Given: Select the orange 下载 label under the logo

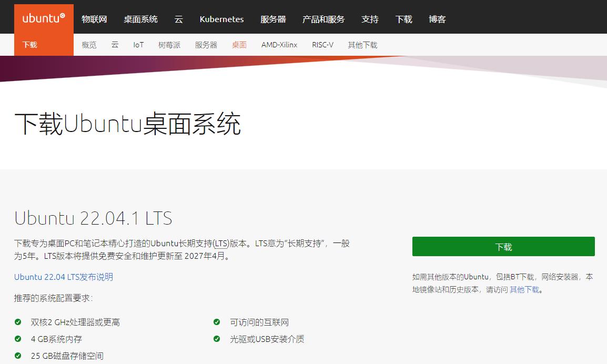Looking at the screenshot, I should pos(30,45).
